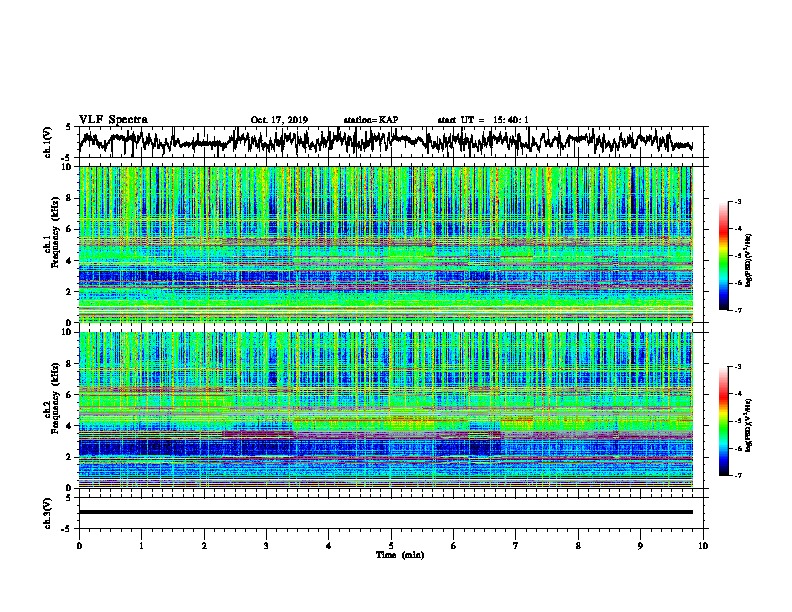Click the "station=KAP" label
The height and width of the screenshot is (612, 792).
pyautogui.click(x=371, y=120)
